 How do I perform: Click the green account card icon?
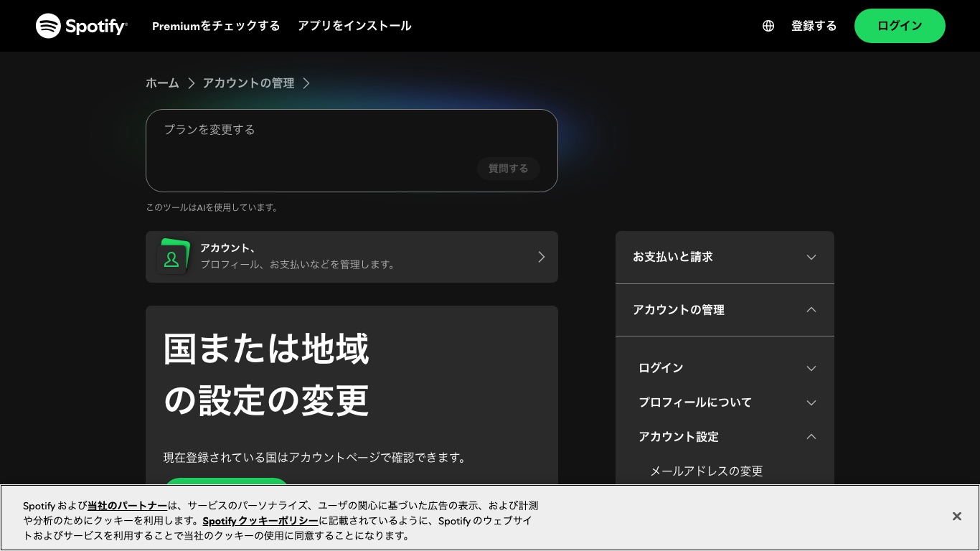point(173,257)
